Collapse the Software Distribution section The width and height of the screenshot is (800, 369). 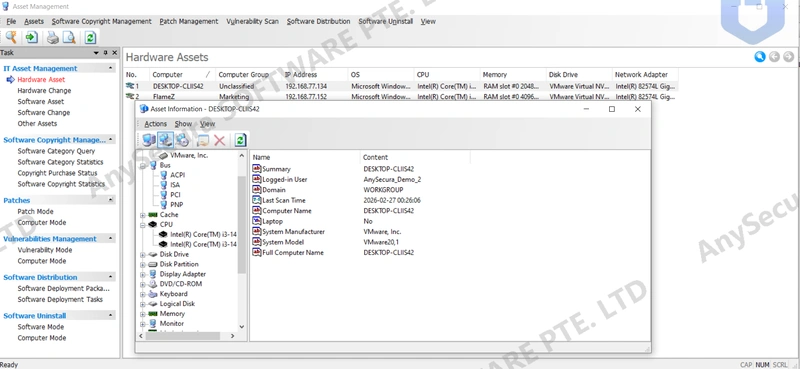(111, 277)
